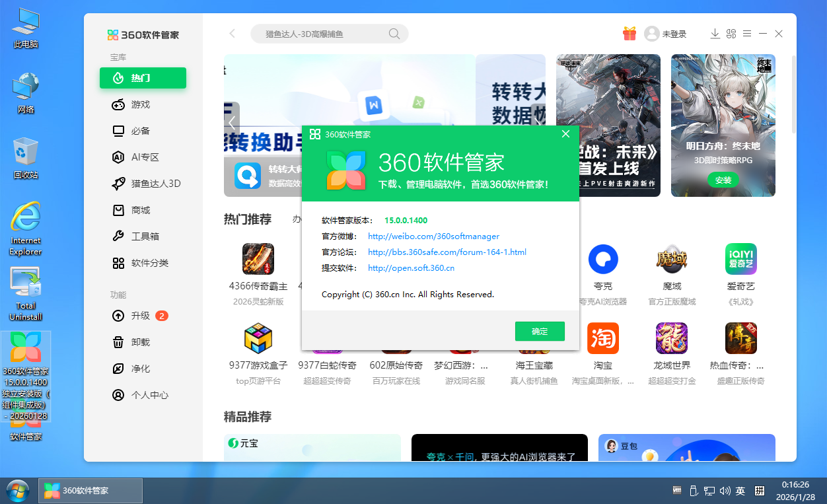Select 游戏 in the left sidebar
This screenshot has width=827, height=504.
tap(141, 104)
